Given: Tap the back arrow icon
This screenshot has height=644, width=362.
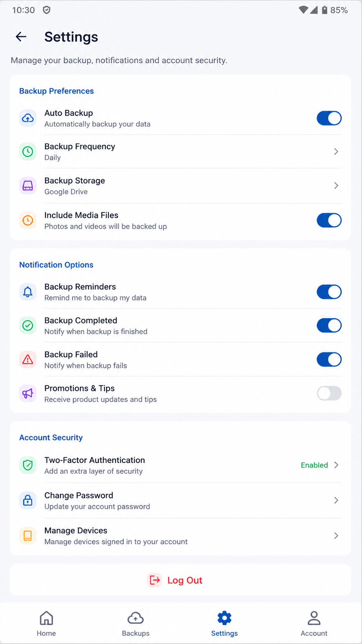Looking at the screenshot, I should click(x=21, y=37).
